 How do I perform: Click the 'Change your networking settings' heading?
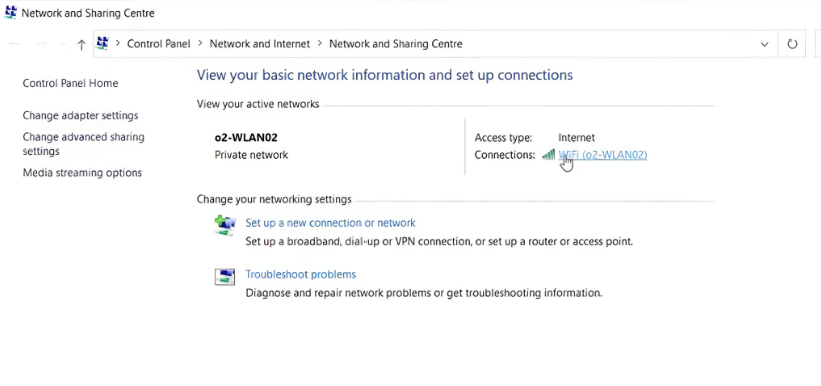click(274, 200)
